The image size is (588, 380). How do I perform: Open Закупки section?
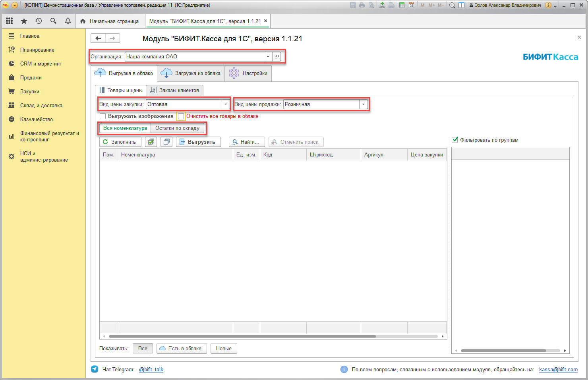[43, 91]
